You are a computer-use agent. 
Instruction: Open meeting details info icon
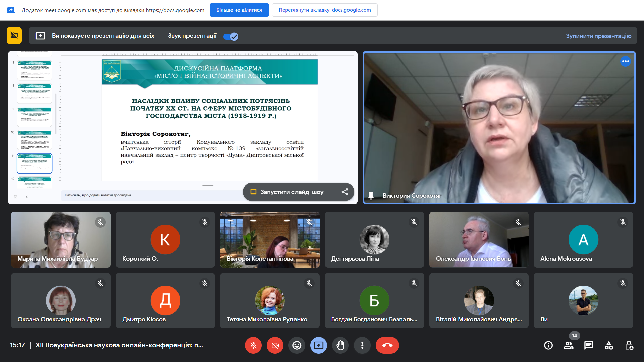(x=548, y=345)
